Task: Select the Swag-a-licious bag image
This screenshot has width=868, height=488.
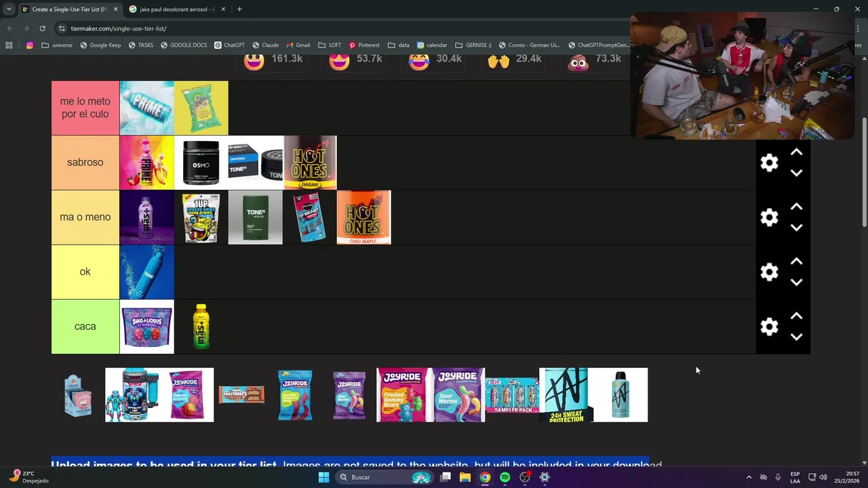Action: (x=147, y=327)
